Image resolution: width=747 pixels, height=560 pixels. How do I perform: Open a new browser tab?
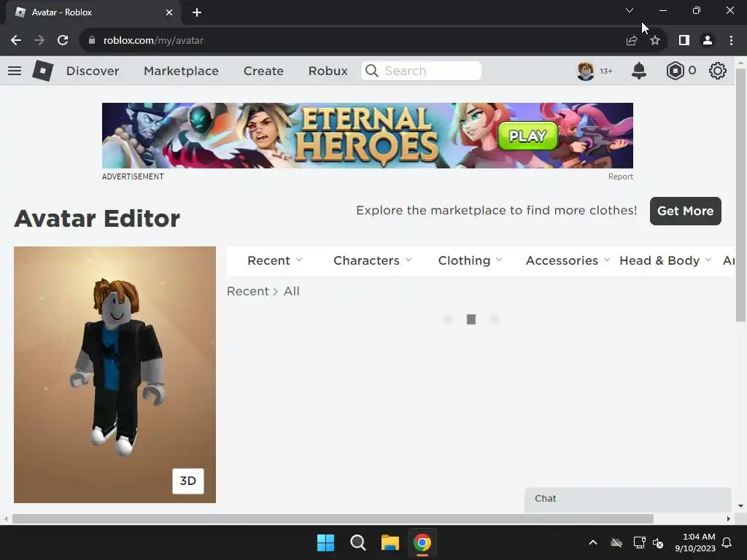coord(197,12)
